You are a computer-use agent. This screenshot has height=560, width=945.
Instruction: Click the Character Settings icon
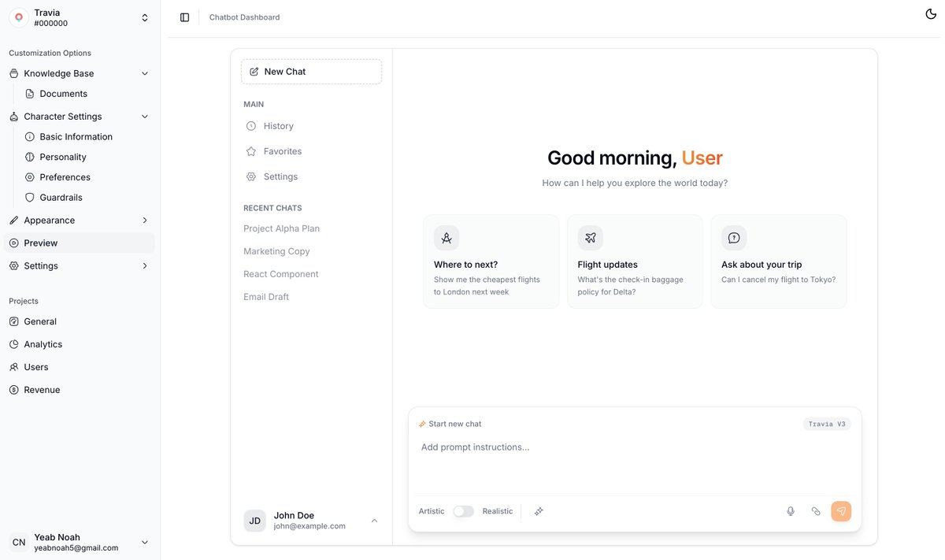(14, 117)
